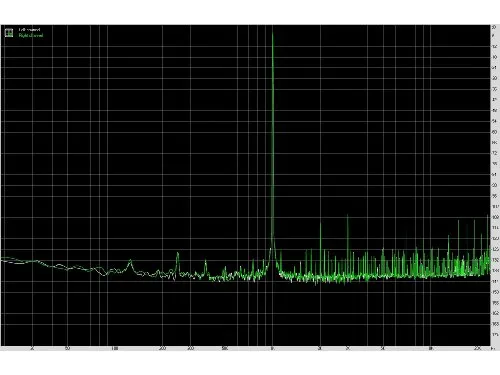
Task: Click the 20k label near axis end
Action: pyautogui.click(x=478, y=349)
